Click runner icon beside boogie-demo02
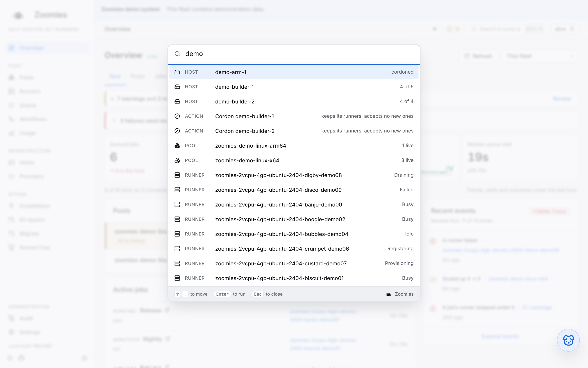The image size is (588, 368). [x=177, y=219]
